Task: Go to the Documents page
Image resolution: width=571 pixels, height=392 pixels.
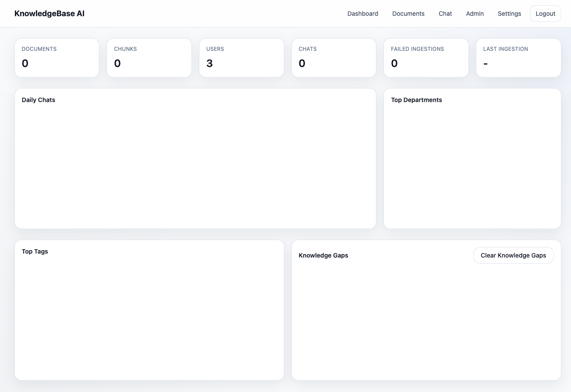Action: tap(408, 14)
